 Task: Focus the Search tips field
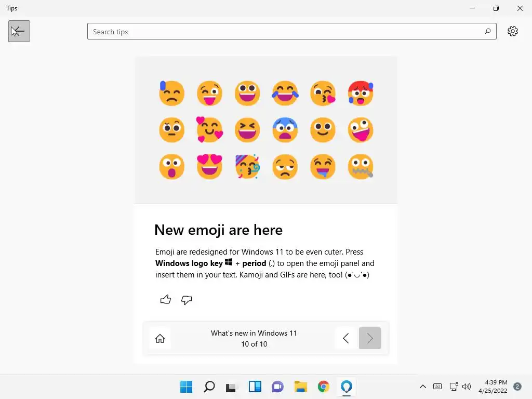click(x=292, y=31)
